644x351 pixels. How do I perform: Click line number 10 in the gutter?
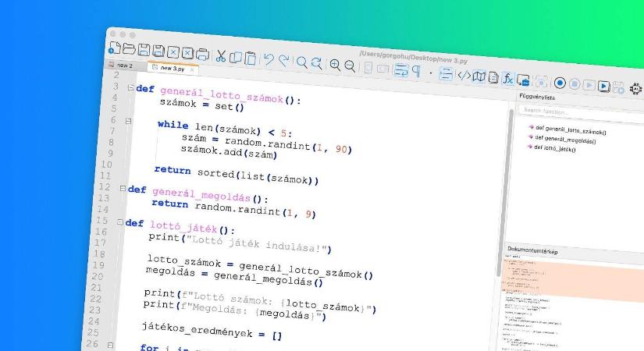tap(106, 165)
